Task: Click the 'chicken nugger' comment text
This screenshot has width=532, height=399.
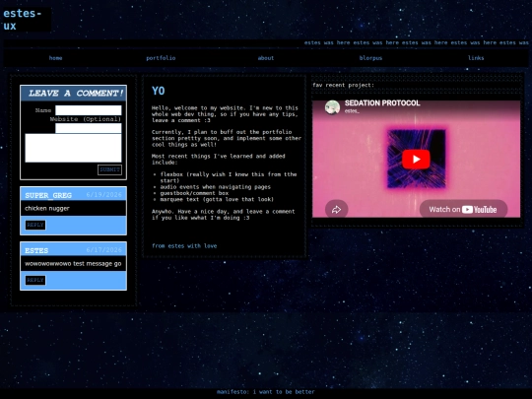Action: click(47, 208)
